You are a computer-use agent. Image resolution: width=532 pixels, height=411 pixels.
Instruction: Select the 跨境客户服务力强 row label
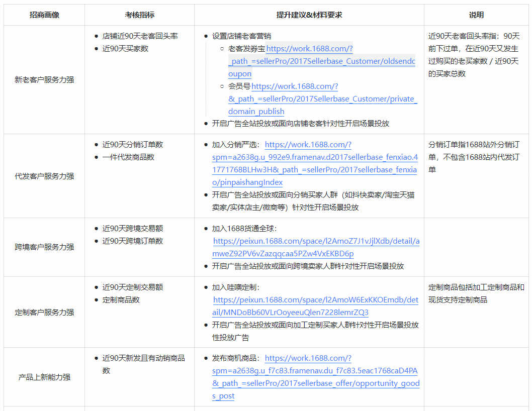point(44,247)
